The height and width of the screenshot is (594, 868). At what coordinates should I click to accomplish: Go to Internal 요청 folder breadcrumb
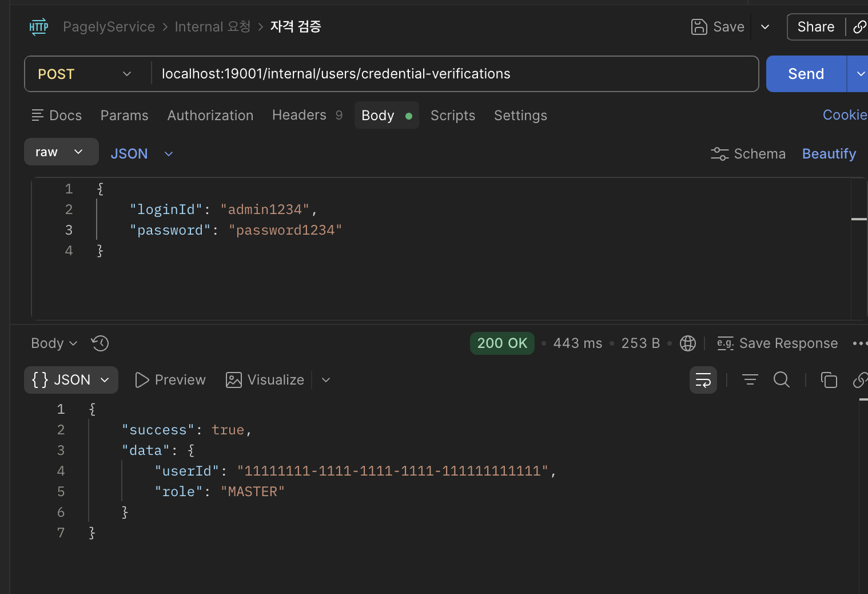213,27
